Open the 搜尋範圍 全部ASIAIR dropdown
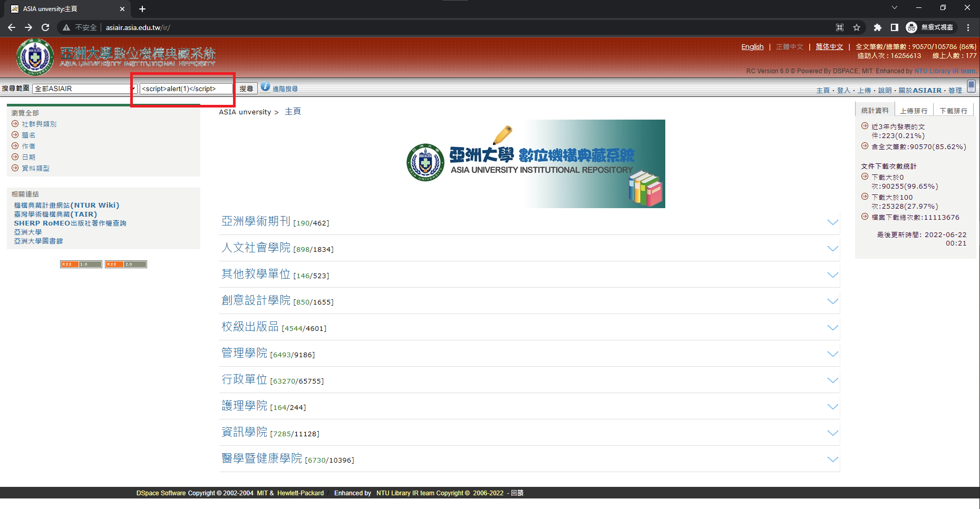The image size is (980, 509). pos(84,89)
